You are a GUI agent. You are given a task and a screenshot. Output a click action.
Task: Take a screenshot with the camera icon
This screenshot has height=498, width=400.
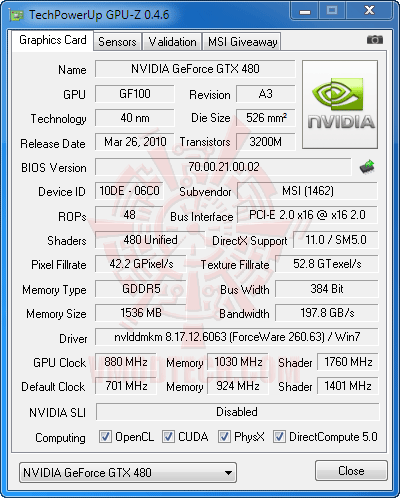[x=375, y=40]
